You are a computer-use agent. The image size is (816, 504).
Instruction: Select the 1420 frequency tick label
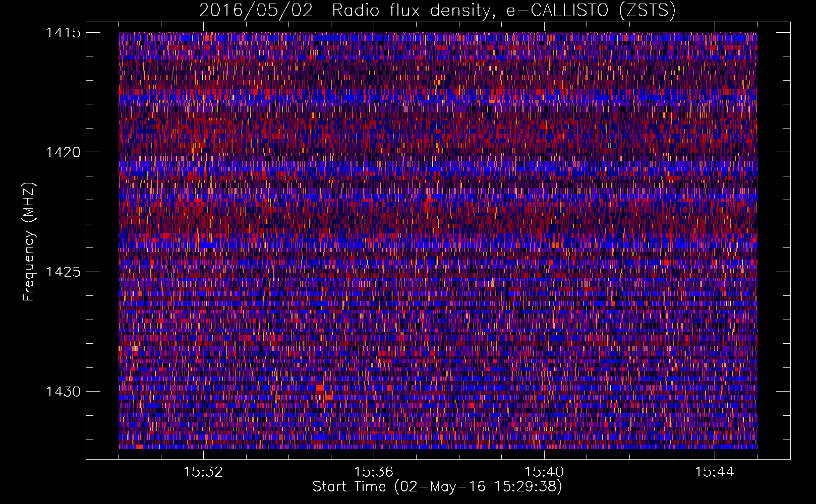tap(64, 152)
